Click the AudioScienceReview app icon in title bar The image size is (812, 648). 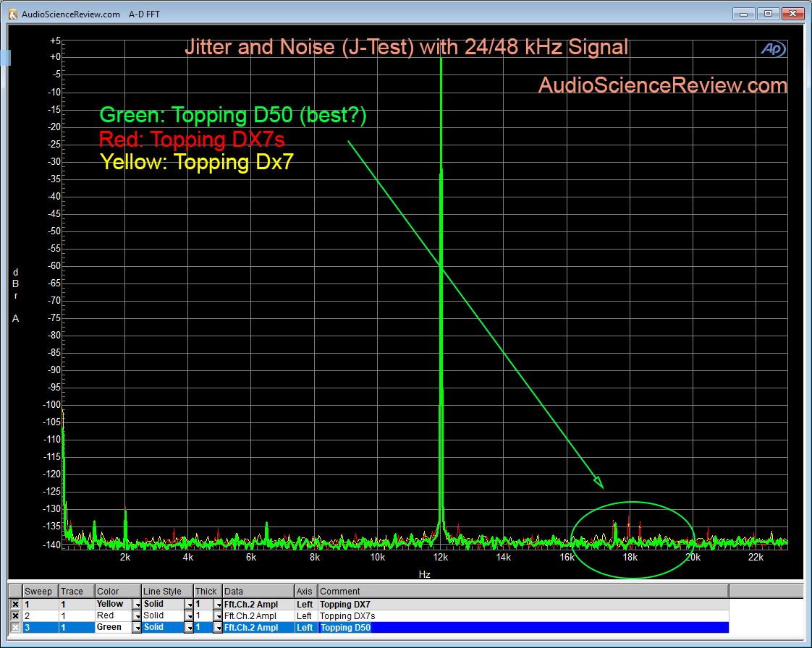tap(13, 14)
